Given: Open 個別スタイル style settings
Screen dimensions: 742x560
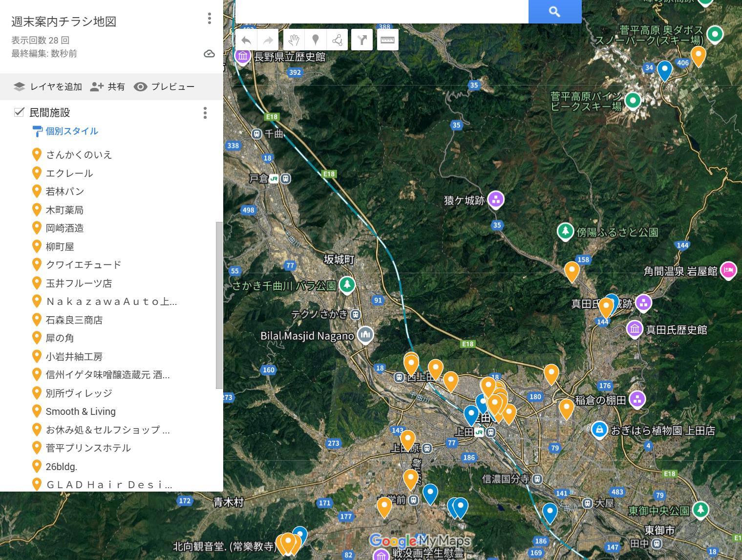Looking at the screenshot, I should tap(71, 131).
